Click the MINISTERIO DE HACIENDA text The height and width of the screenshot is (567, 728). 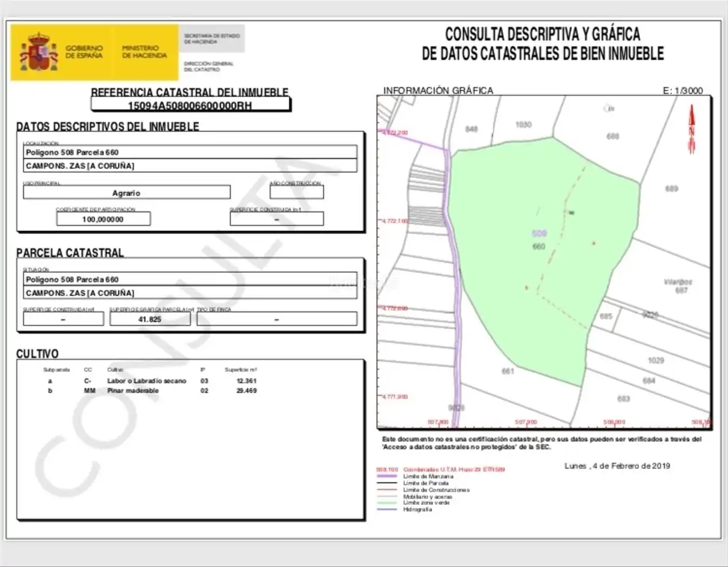tap(144, 52)
